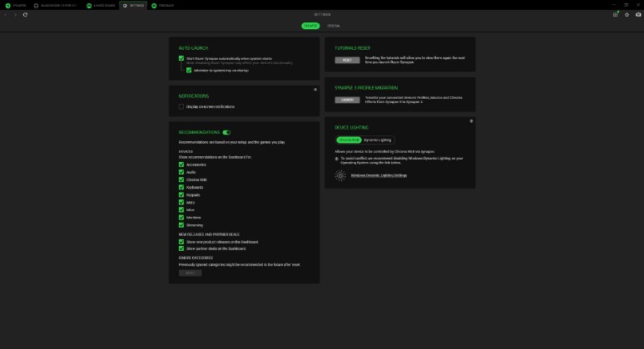Click the refresh icon in navigation bar
644x349 pixels.
tap(25, 15)
